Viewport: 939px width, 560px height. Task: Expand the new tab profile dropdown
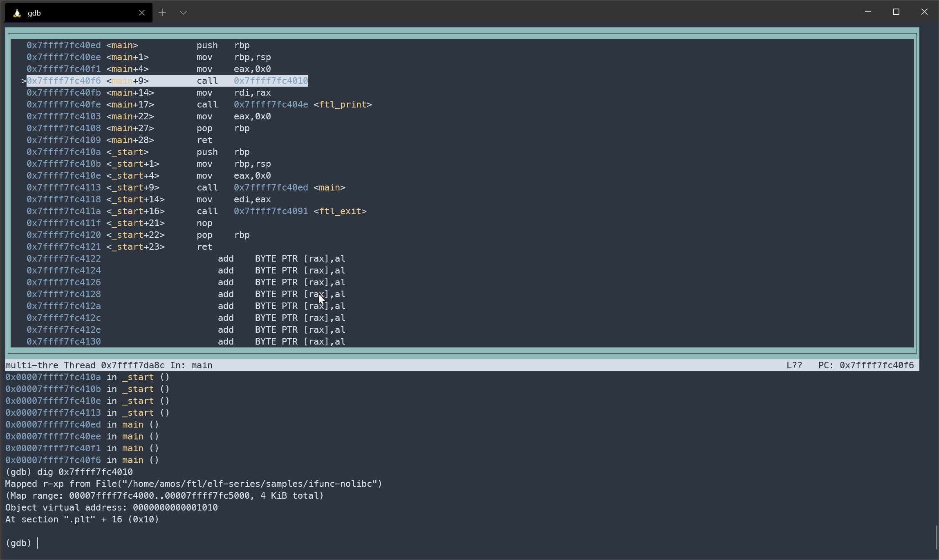pos(183,13)
